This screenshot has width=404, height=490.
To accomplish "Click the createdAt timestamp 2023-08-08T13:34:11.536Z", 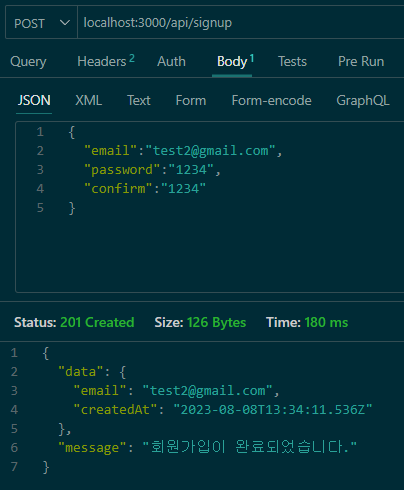I will (273, 410).
